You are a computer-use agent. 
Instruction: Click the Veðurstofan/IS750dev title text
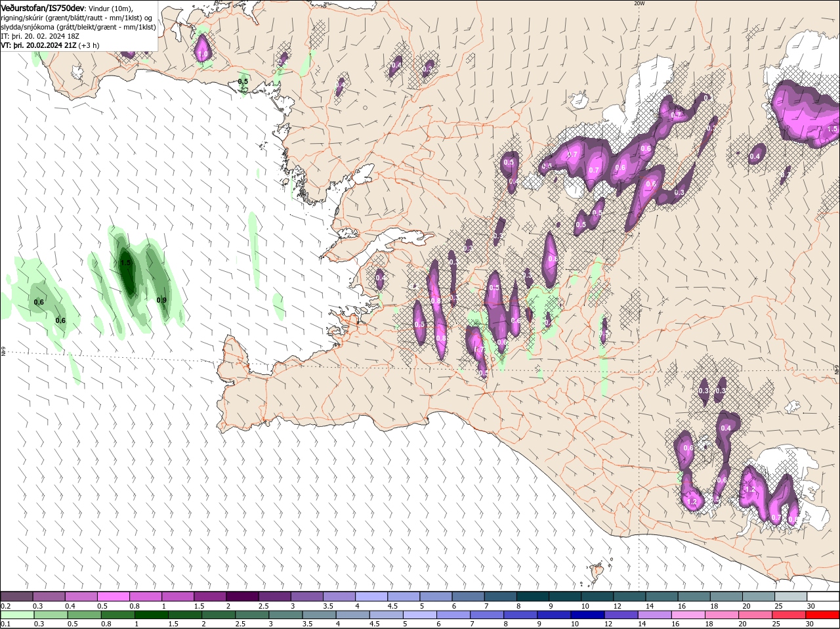[x=43, y=8]
